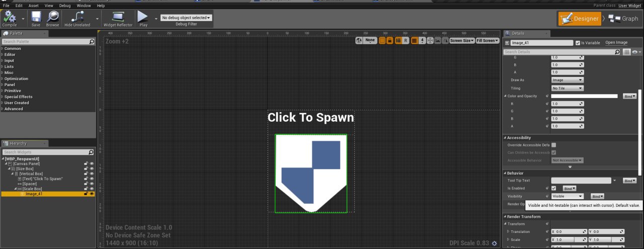Collapse the Scale Box hierarchy node
This screenshot has width=644, height=249.
(16, 189)
